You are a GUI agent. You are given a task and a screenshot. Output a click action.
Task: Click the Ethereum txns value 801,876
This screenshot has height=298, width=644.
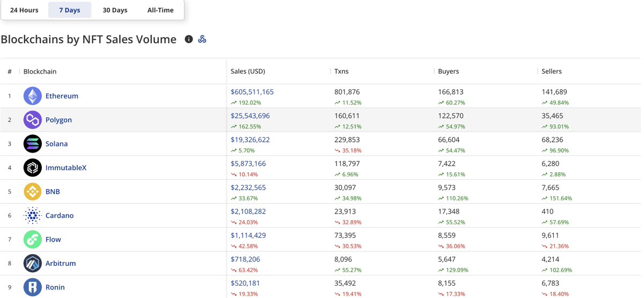pos(347,92)
